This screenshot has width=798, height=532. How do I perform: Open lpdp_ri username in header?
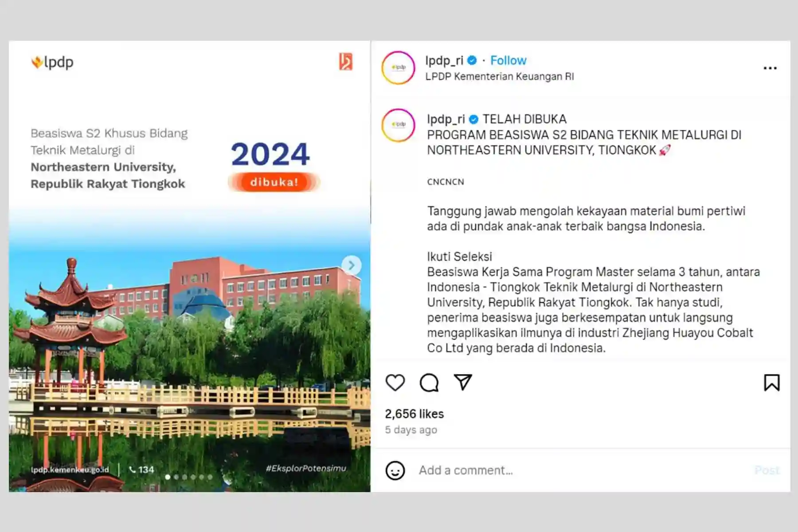pos(444,60)
